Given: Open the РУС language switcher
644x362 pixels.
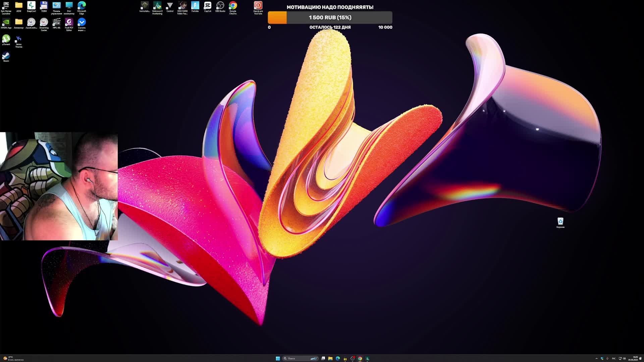Looking at the screenshot, I should 613,358.
